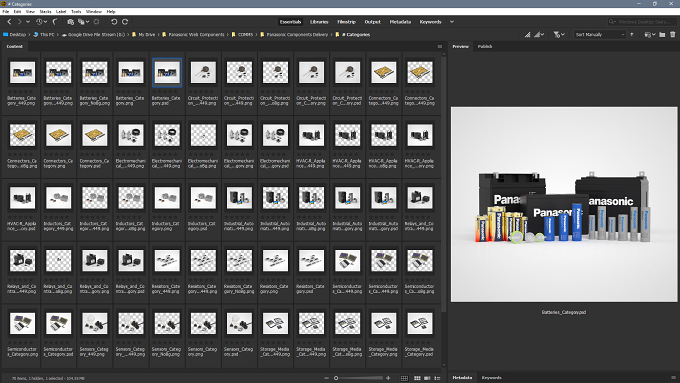Viewport: 680px width, 383px height.
Task: Open the filter by rating dropdown
Action: (x=559, y=35)
